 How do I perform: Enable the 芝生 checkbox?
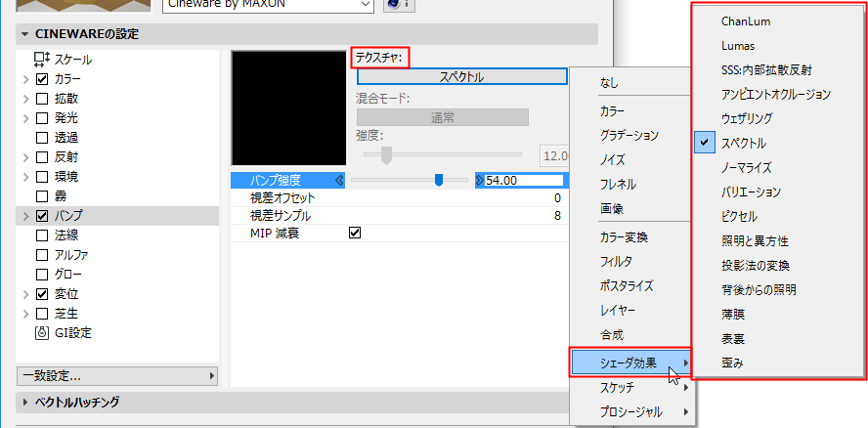tap(42, 314)
